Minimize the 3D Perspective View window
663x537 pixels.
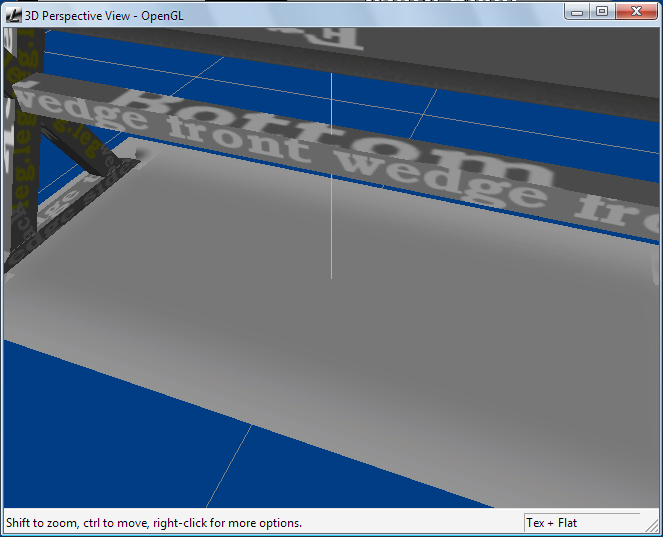tap(579, 11)
